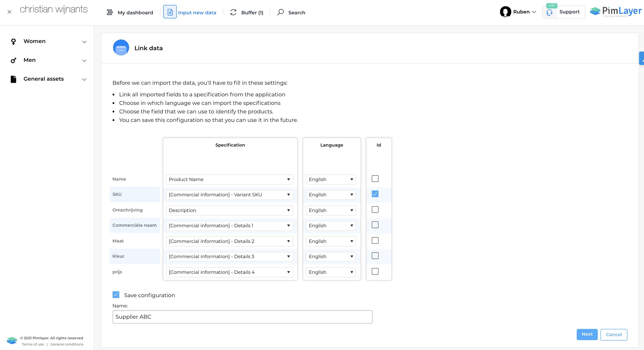Viewport: 644px width, 350px height.
Task: Open the My dashboard menu item
Action: tap(135, 13)
